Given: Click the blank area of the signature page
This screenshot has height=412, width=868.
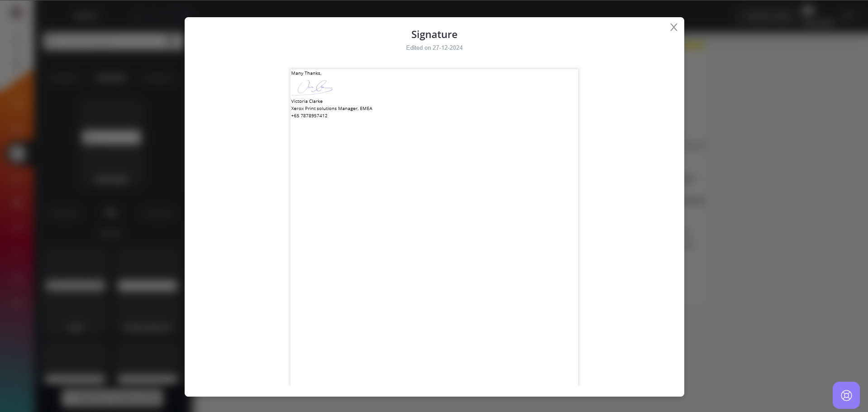Looking at the screenshot, I should 434,249.
